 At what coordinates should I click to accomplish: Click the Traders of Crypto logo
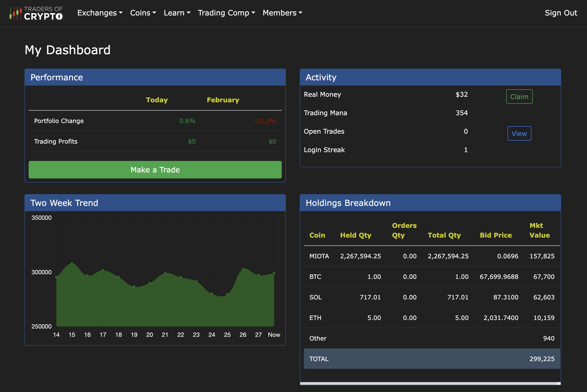tap(36, 13)
